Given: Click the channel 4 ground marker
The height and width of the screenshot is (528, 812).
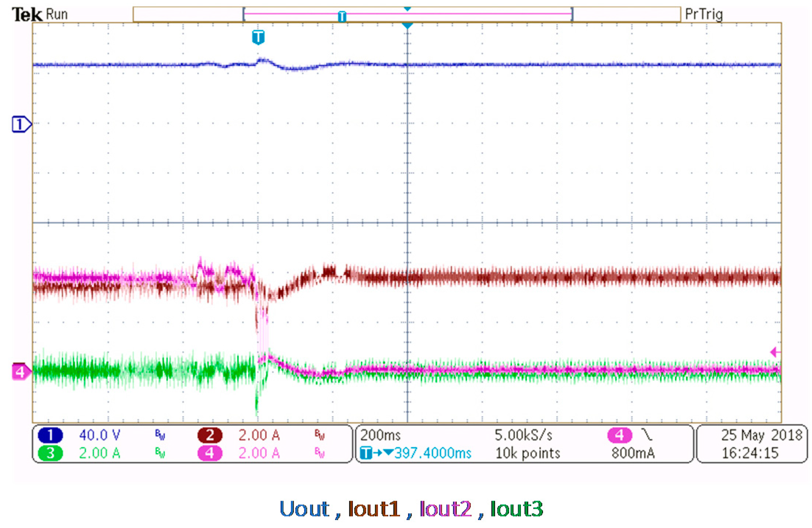Looking at the screenshot, I should pos(21,372).
